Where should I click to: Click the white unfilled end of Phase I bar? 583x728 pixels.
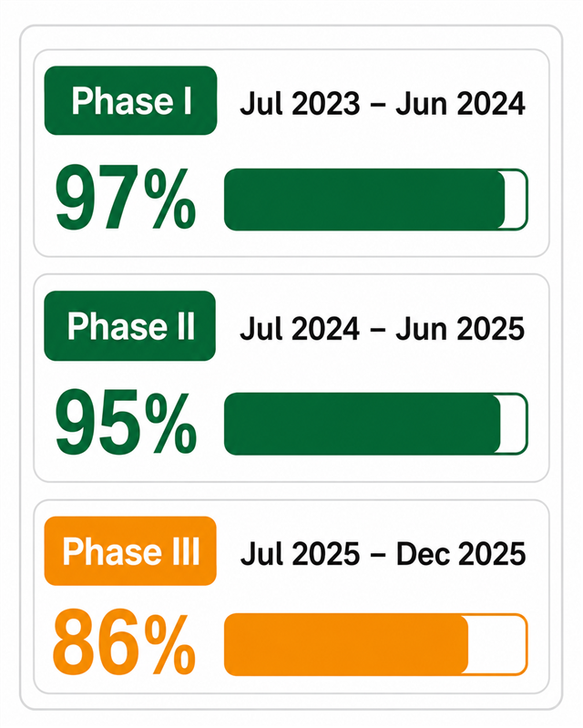coord(517,200)
